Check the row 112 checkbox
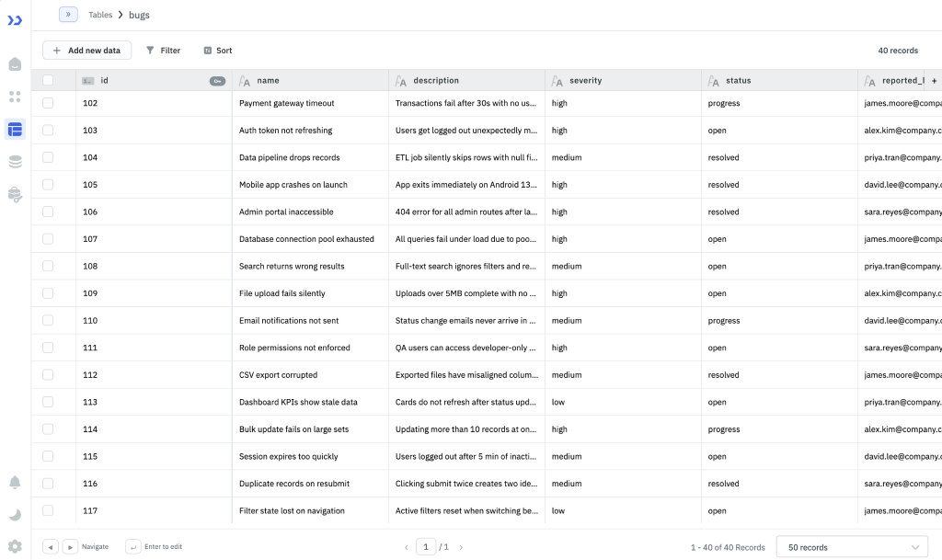Screen dimensions: 942x560 click(x=48, y=374)
